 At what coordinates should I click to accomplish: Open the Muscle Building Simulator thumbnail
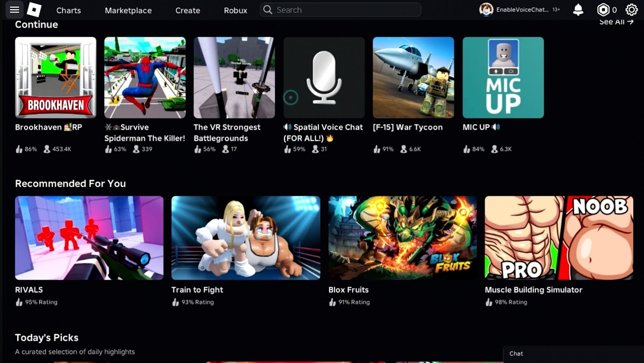click(x=559, y=238)
